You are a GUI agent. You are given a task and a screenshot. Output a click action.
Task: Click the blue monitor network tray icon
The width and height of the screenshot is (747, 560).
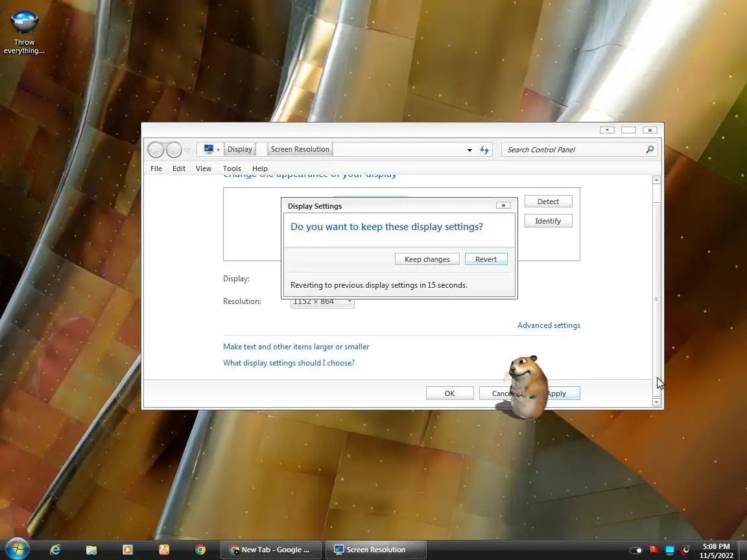click(x=670, y=550)
